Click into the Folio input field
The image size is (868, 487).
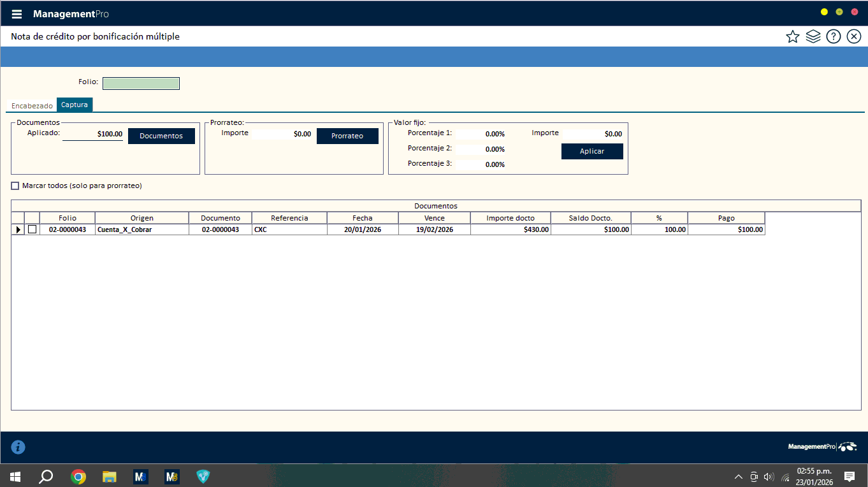141,83
